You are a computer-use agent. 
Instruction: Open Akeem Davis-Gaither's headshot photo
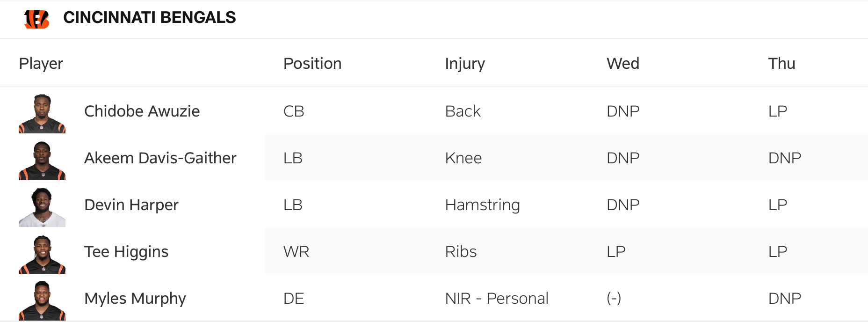pos(42,161)
